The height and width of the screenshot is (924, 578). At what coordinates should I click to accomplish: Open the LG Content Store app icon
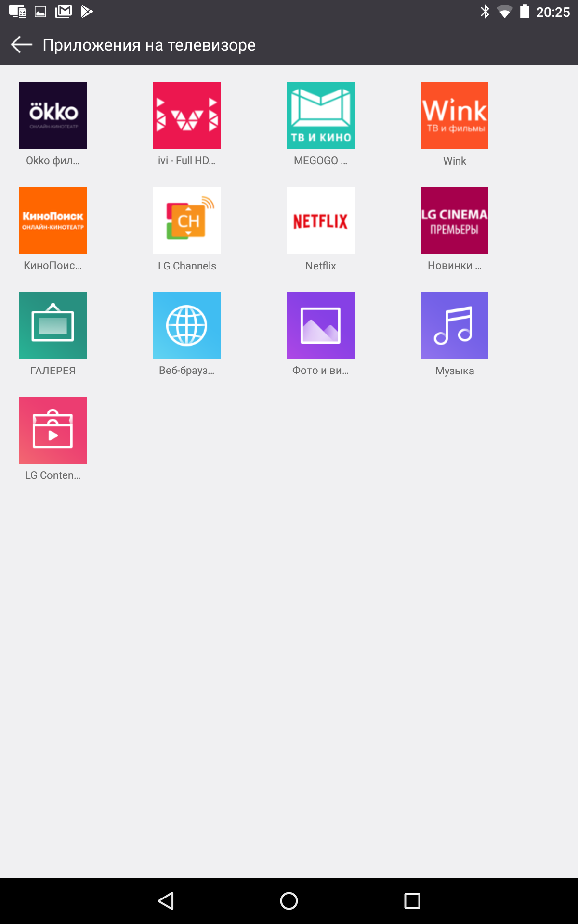[53, 430]
